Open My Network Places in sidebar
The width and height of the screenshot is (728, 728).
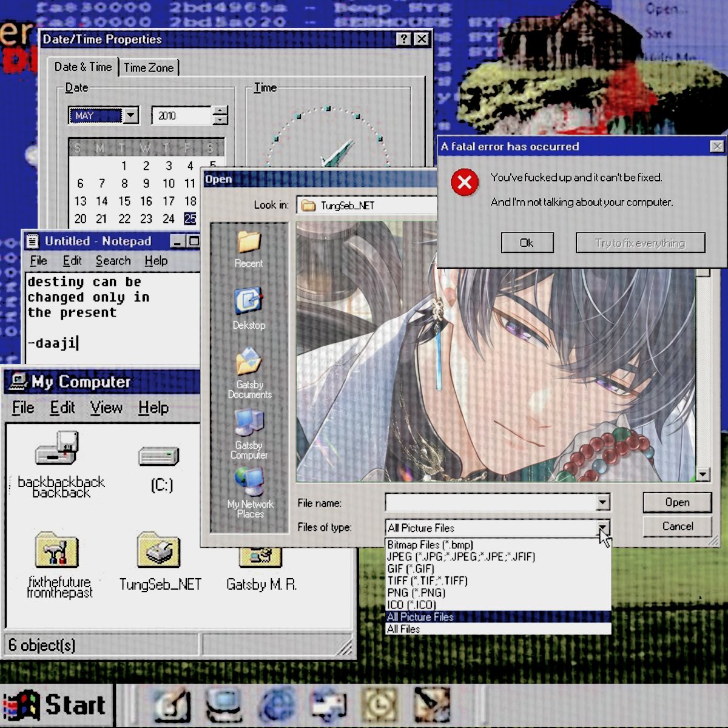click(250, 493)
